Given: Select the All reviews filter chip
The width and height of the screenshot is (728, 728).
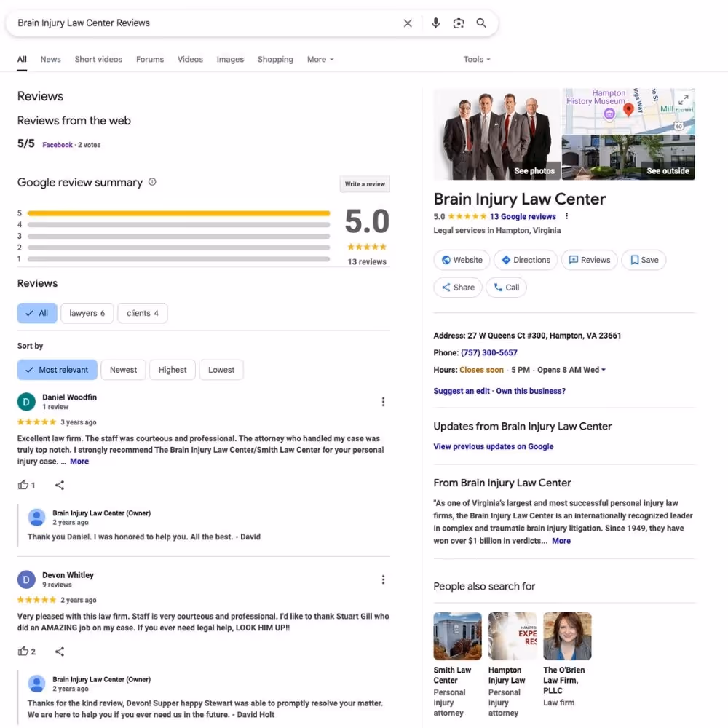Looking at the screenshot, I should pyautogui.click(x=37, y=313).
